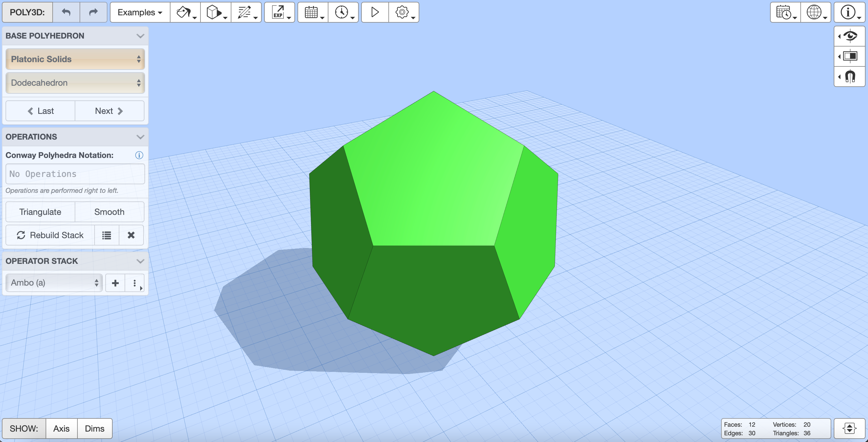Expand the magnet snap panel
The image size is (868, 442).
849,77
